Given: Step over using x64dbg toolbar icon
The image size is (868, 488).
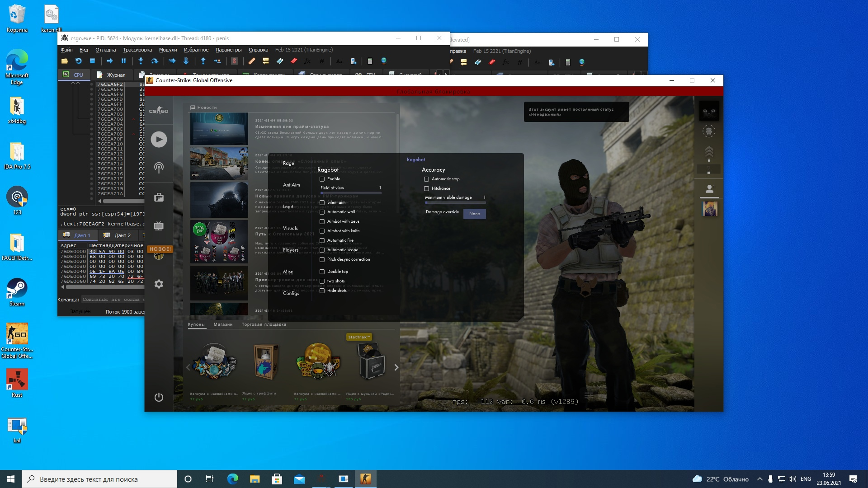Looking at the screenshot, I should pos(154,61).
